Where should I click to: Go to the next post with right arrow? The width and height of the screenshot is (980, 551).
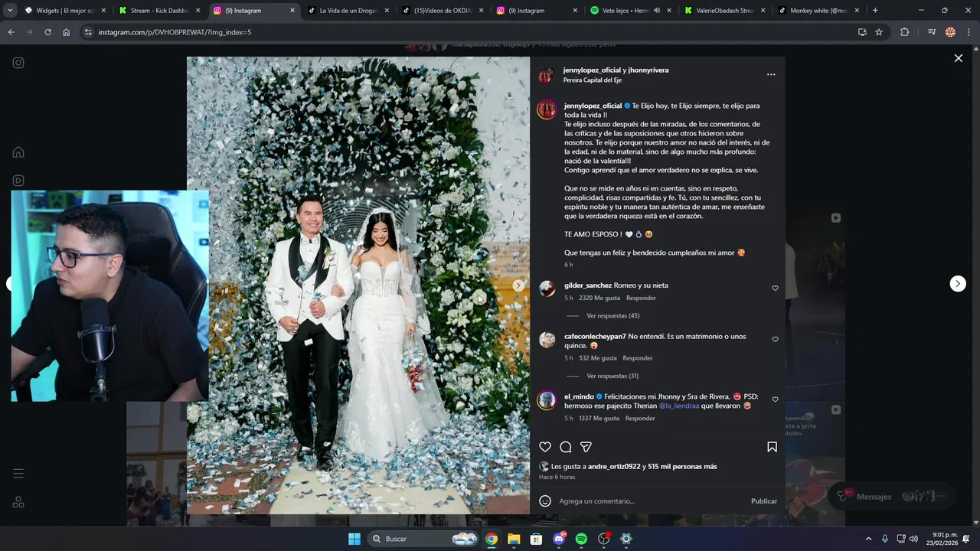tap(958, 284)
